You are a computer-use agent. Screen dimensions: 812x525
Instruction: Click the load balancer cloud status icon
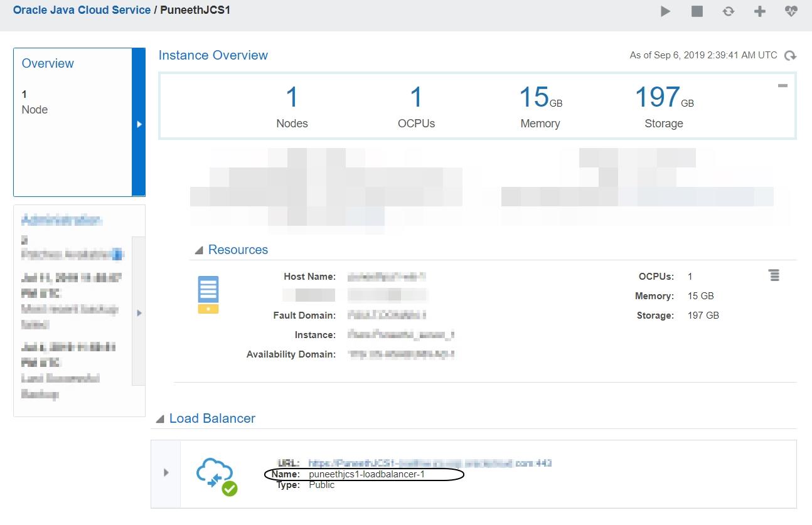(x=217, y=476)
